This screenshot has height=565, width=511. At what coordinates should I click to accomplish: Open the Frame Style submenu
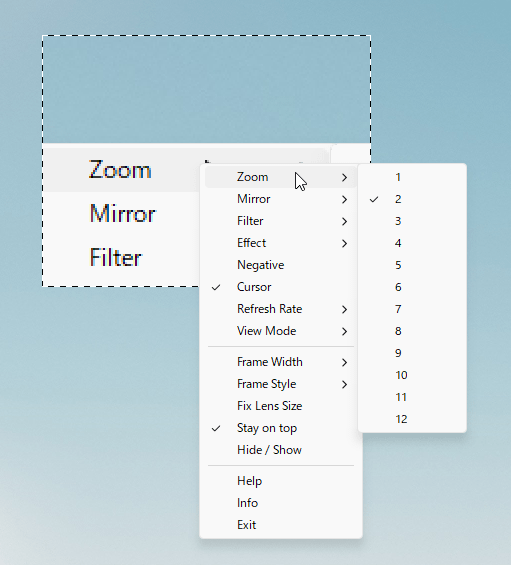point(281,384)
